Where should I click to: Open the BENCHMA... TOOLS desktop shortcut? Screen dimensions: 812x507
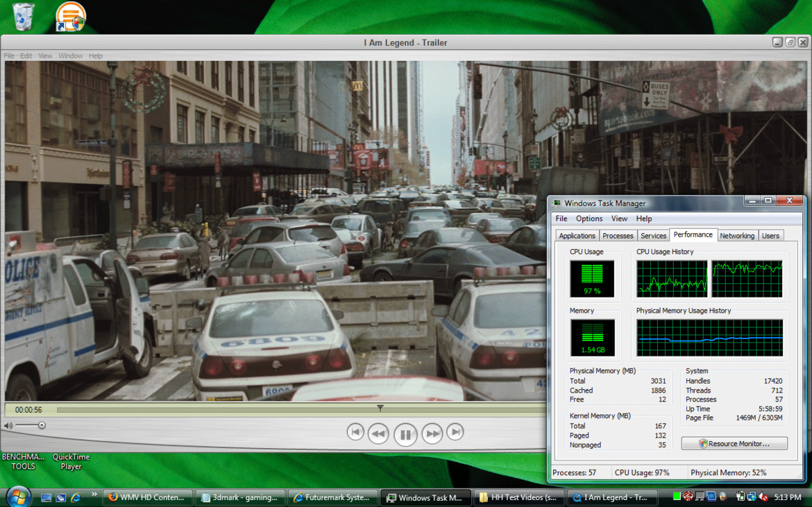[24, 461]
